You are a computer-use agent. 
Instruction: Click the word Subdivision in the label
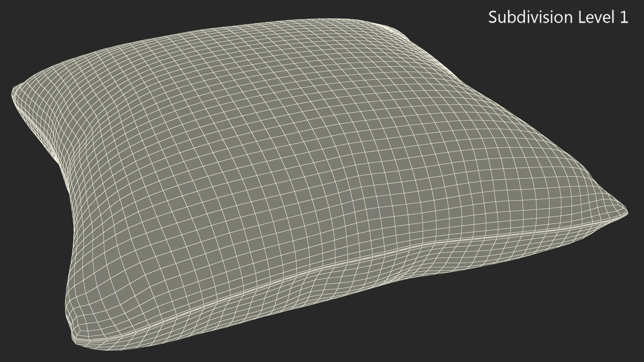point(531,17)
